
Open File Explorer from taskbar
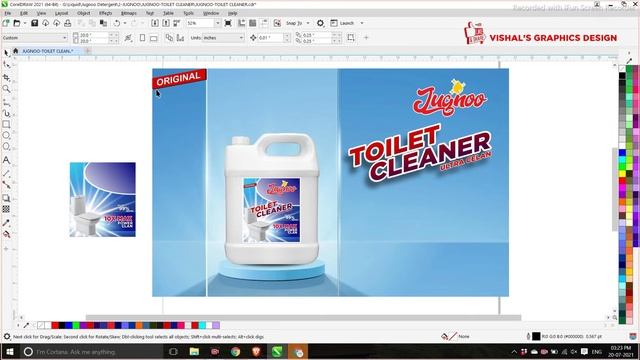point(194,351)
